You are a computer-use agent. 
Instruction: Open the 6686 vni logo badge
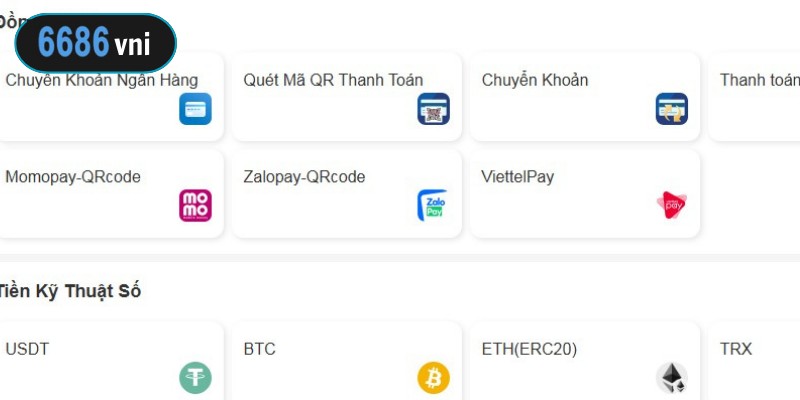coord(96,43)
